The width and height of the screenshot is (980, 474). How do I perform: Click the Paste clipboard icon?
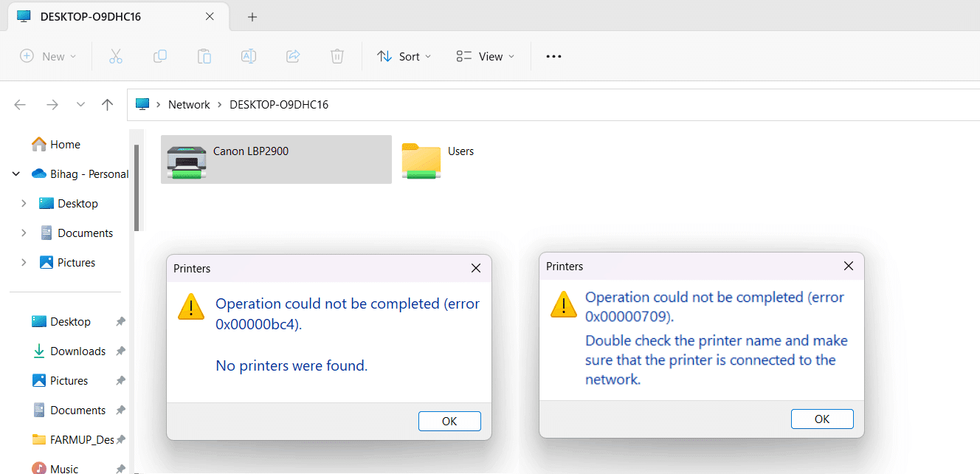point(204,56)
